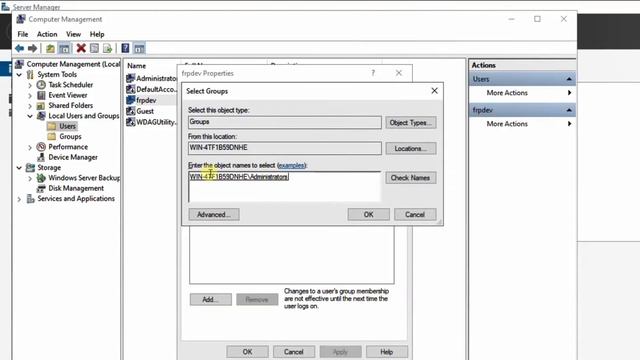Click the Device Manager icon
Screen dimensions: 640x360
tap(41, 157)
